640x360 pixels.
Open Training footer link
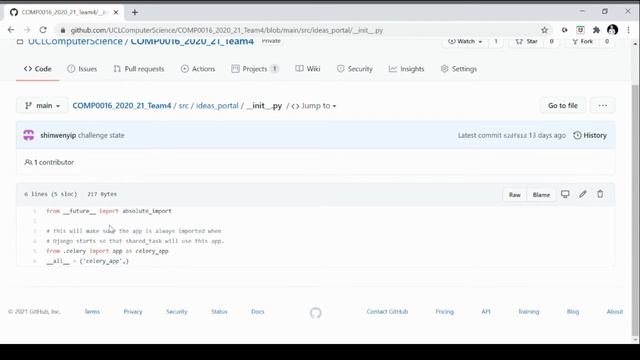point(529,311)
